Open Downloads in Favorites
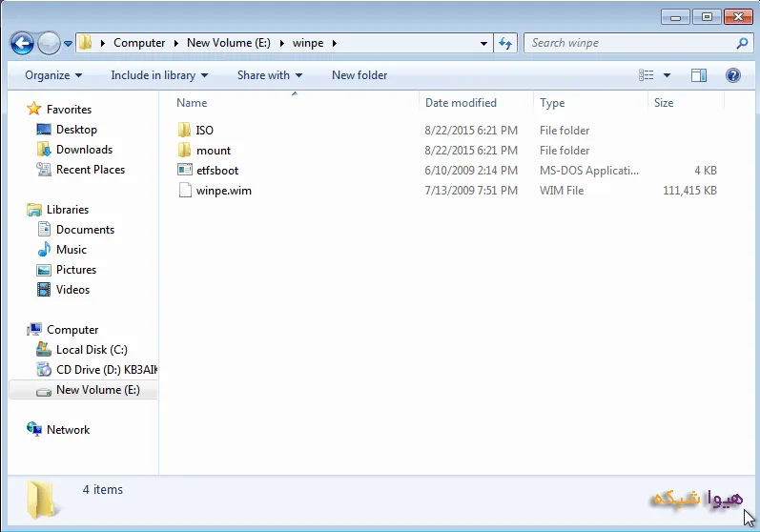Screen dimensions: 760x532 tap(84, 150)
